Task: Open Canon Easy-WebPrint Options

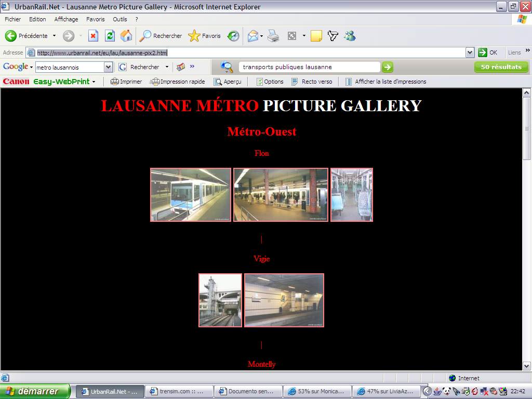Action: point(269,82)
